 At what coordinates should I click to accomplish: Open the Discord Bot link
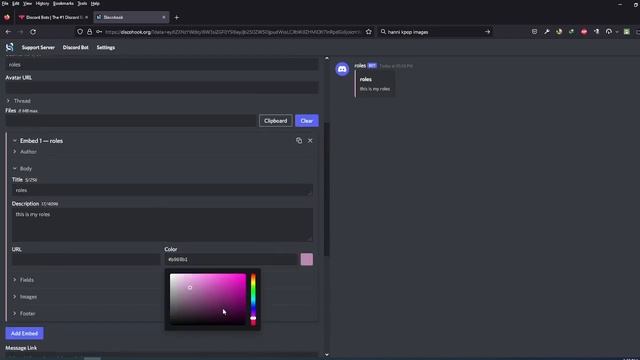76,47
